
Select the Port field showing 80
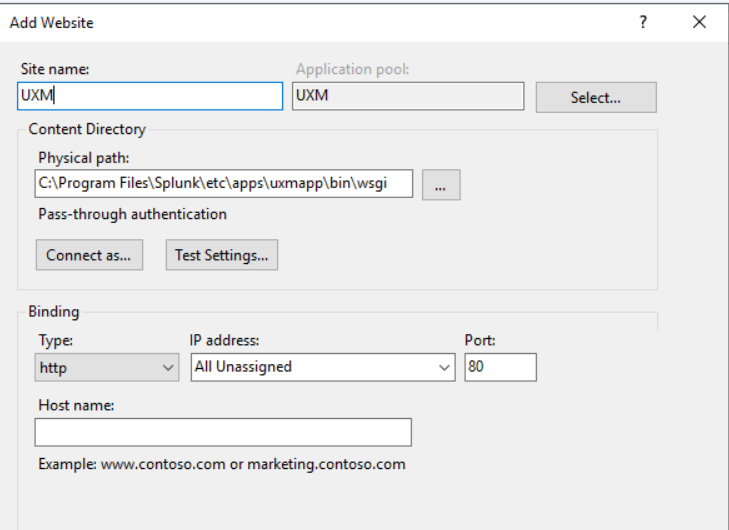point(500,367)
